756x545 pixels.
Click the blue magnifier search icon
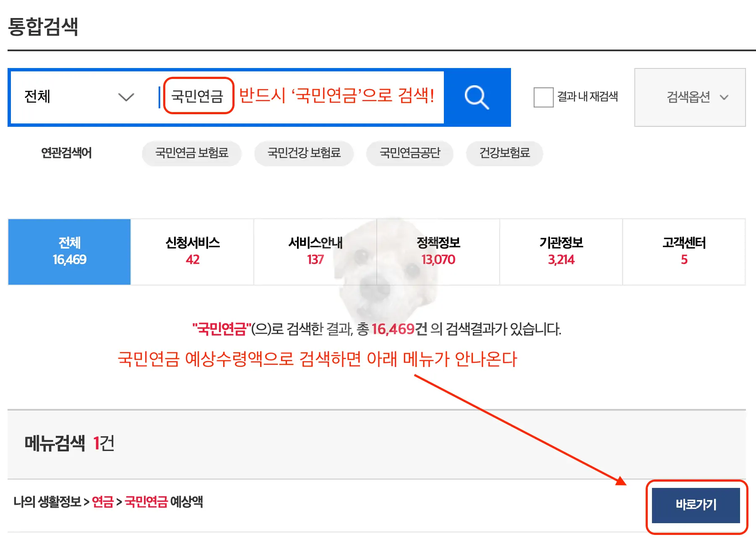click(x=477, y=97)
